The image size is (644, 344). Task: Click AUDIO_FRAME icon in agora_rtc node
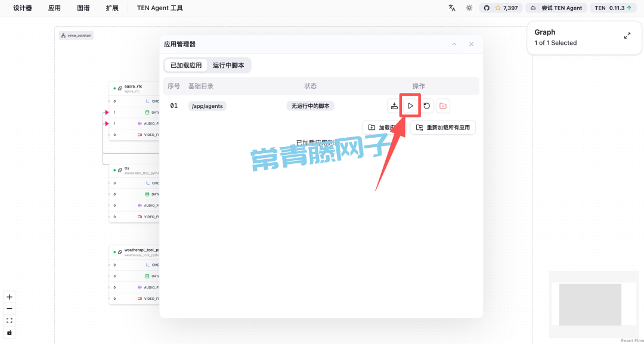[140, 123]
